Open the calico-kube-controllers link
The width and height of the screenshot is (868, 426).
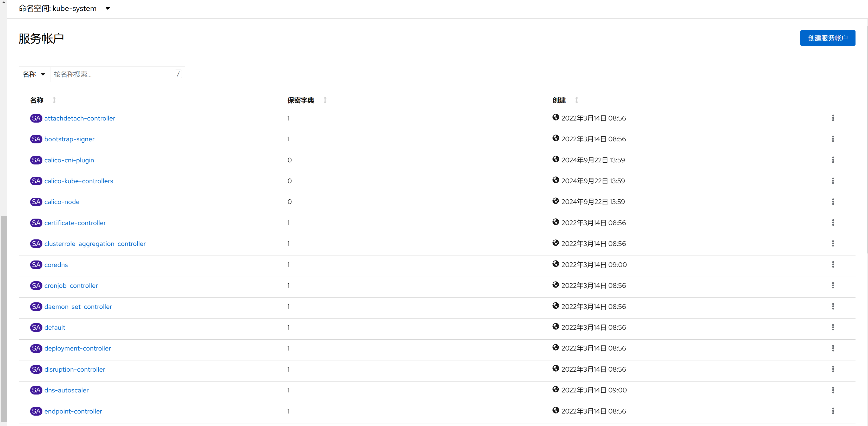(79, 181)
